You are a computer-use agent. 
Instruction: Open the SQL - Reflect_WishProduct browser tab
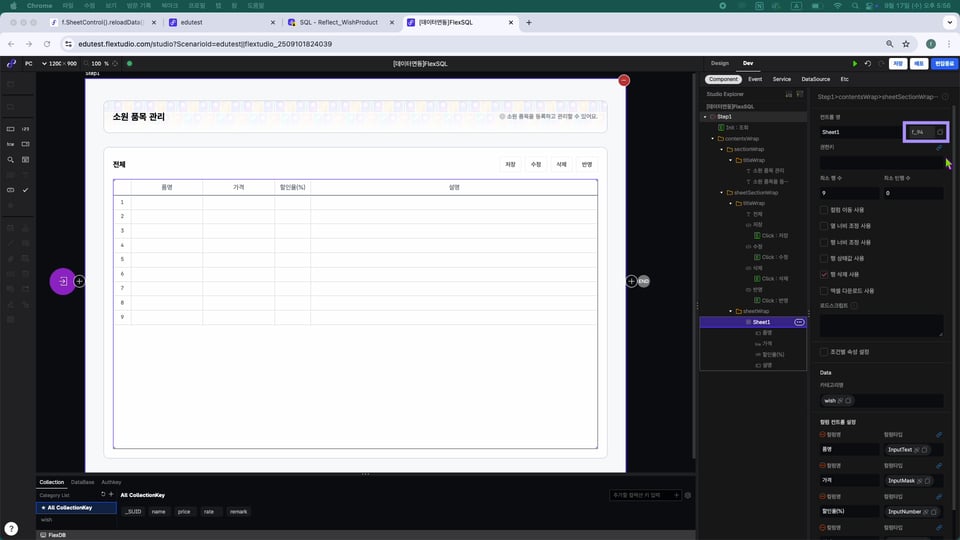point(339,23)
